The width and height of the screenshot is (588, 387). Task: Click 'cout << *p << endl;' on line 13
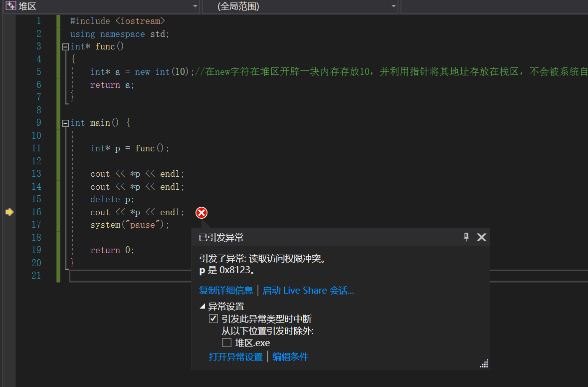[x=137, y=174]
